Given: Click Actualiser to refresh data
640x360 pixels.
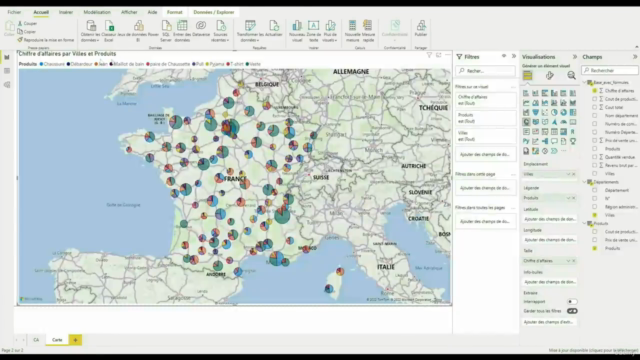Looking at the screenshot, I should tap(273, 29).
